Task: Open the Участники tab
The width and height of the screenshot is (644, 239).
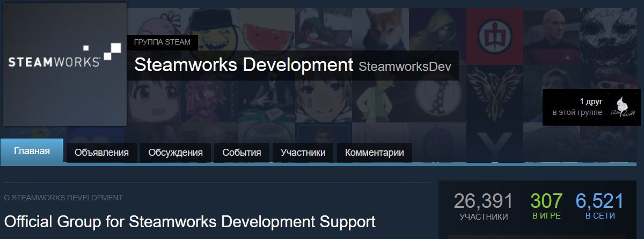Action: [x=303, y=153]
